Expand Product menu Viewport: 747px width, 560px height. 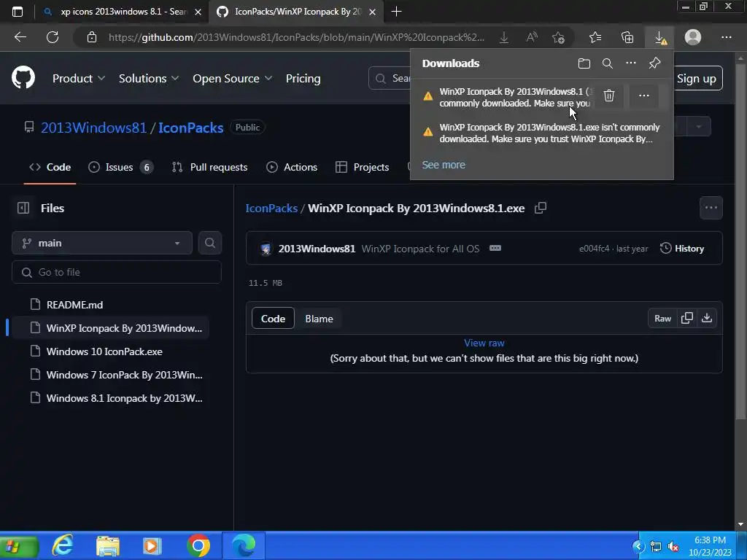point(78,79)
